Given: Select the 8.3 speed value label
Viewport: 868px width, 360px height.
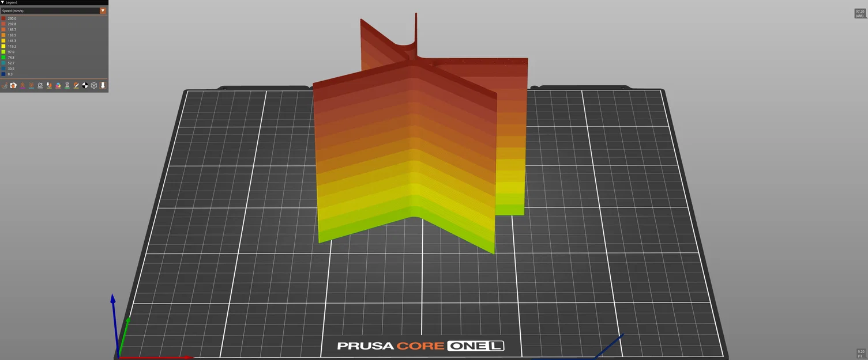Looking at the screenshot, I should (x=10, y=74).
